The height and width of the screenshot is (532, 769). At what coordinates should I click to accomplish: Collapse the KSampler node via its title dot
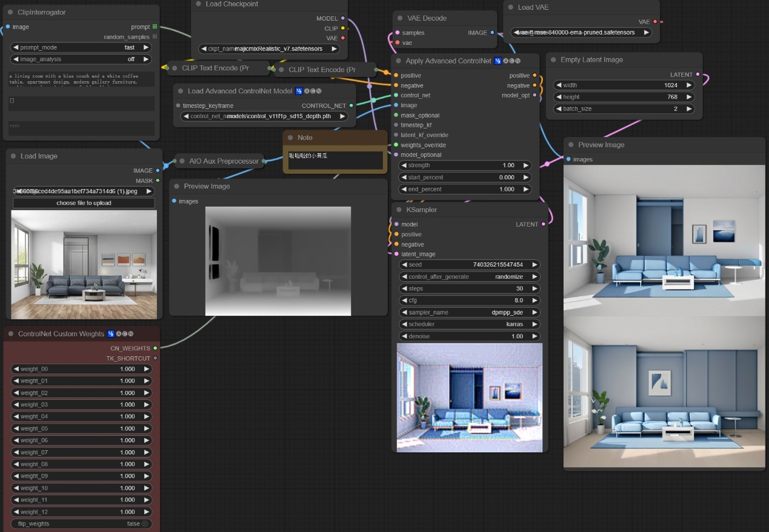[x=399, y=210]
